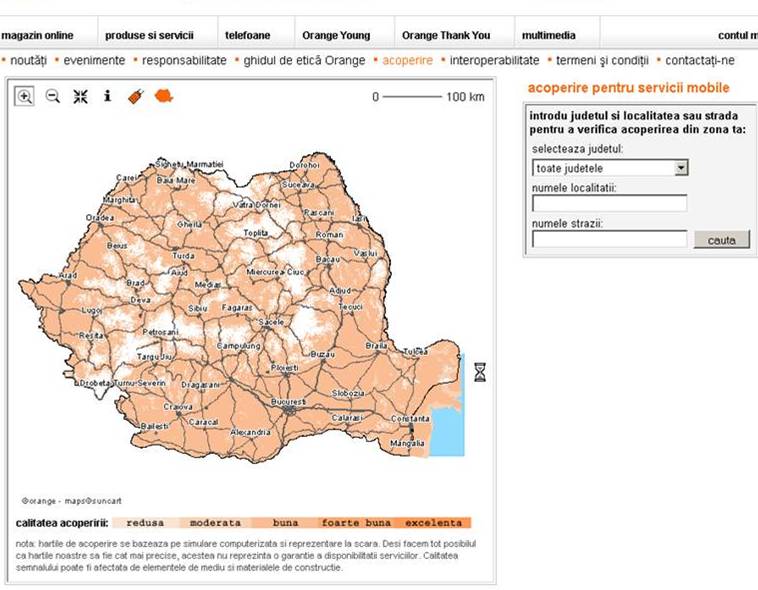
Task: Click Bacau on the coverage map
Action: [x=328, y=260]
